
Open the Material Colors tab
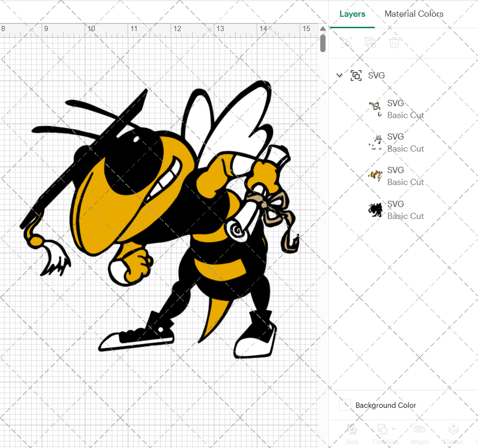coord(413,14)
